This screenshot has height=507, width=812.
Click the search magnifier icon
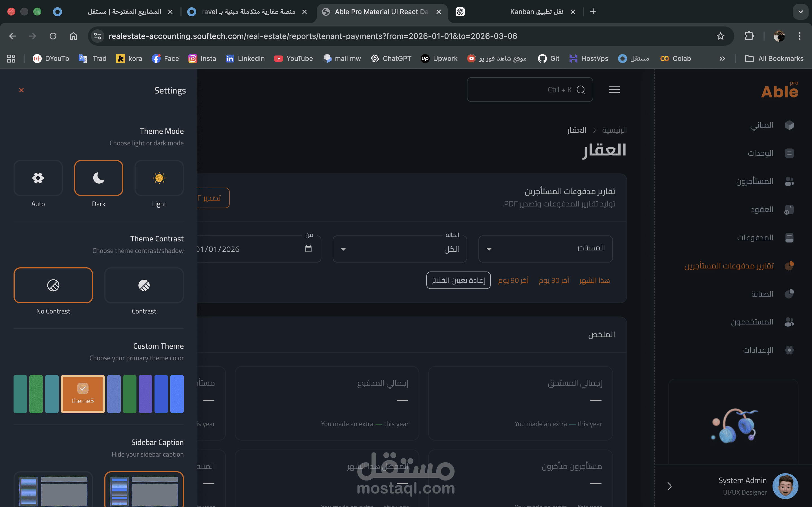[x=581, y=90]
